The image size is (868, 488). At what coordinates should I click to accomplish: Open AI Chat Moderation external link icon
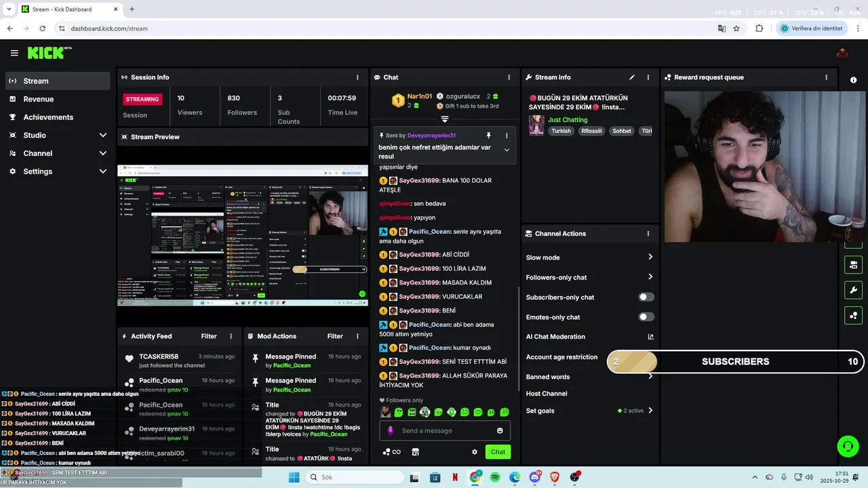(650, 337)
